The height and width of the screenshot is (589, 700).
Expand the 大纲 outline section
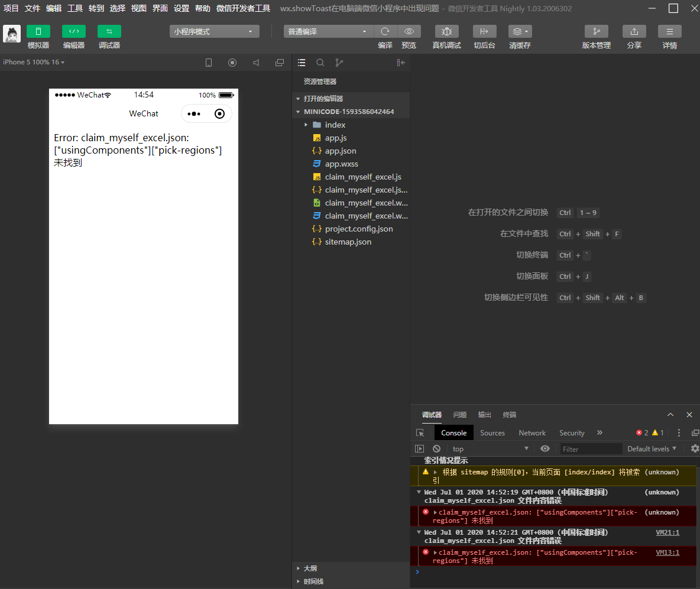click(x=351, y=568)
